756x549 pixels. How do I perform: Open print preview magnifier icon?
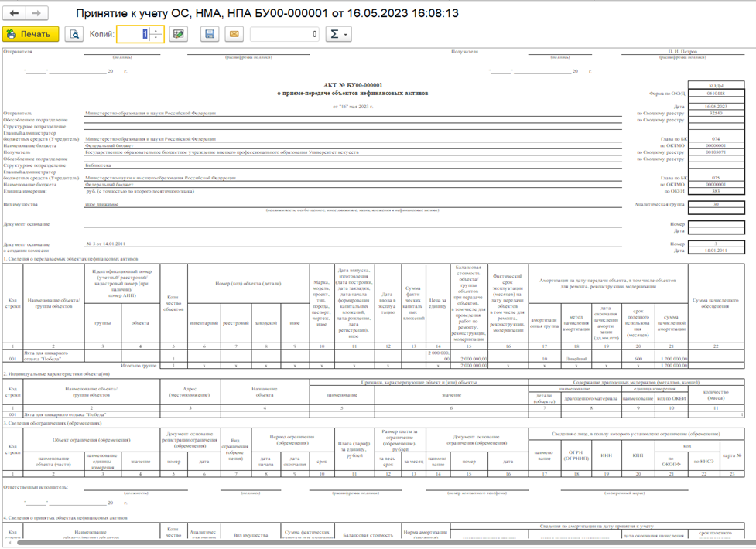click(x=74, y=34)
